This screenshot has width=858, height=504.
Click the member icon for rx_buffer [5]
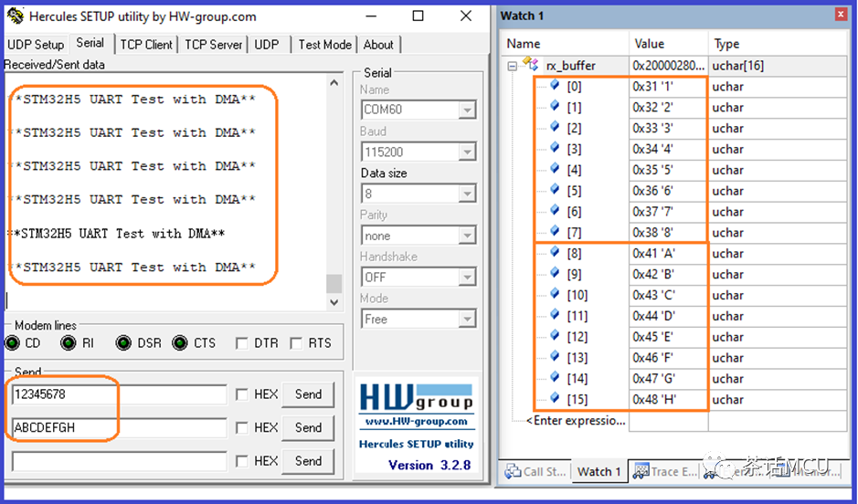555,189
